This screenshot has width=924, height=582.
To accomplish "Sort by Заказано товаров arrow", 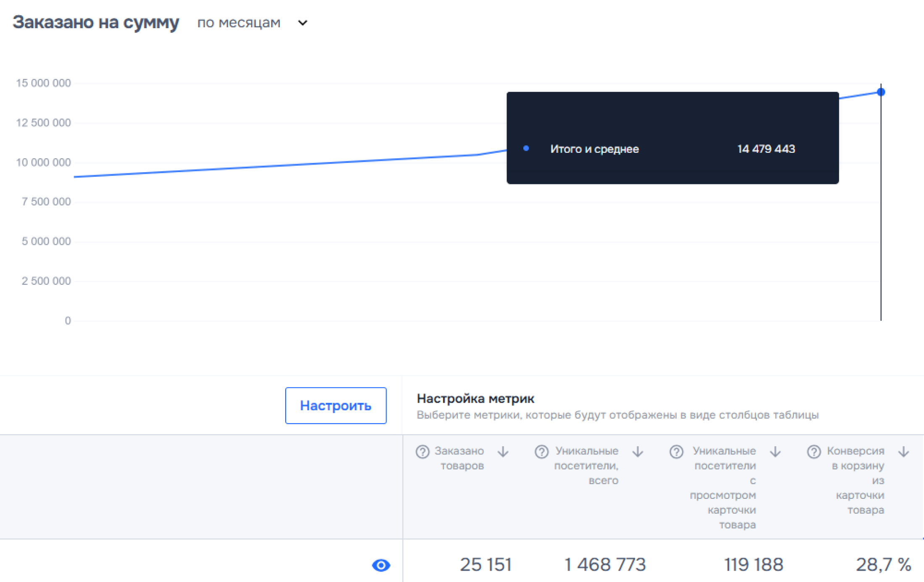I will tap(503, 452).
